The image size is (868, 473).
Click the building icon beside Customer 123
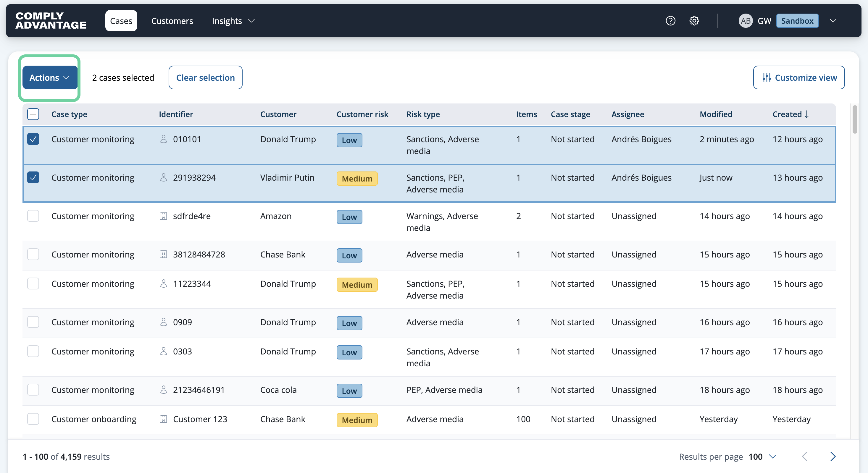click(163, 419)
